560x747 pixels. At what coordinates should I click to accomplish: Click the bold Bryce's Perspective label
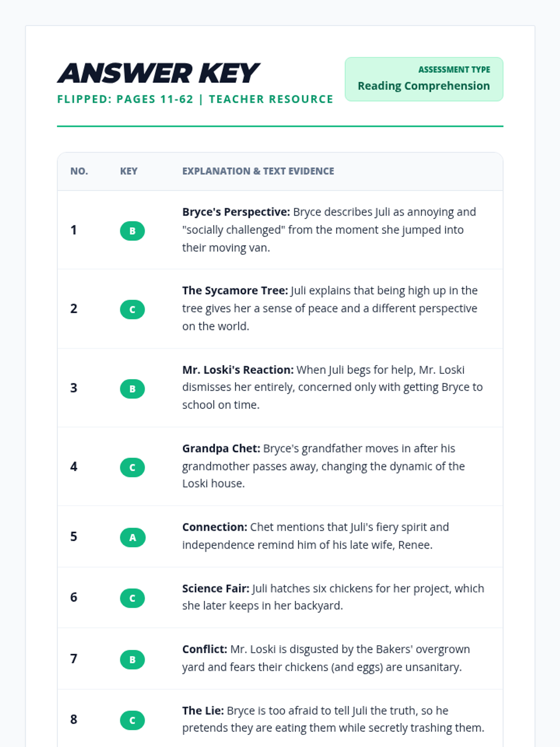pos(236,212)
